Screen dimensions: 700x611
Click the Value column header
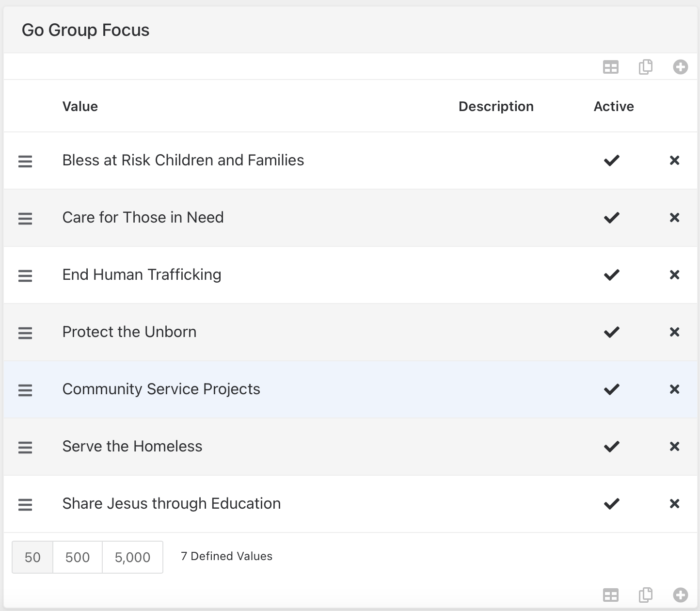click(80, 107)
